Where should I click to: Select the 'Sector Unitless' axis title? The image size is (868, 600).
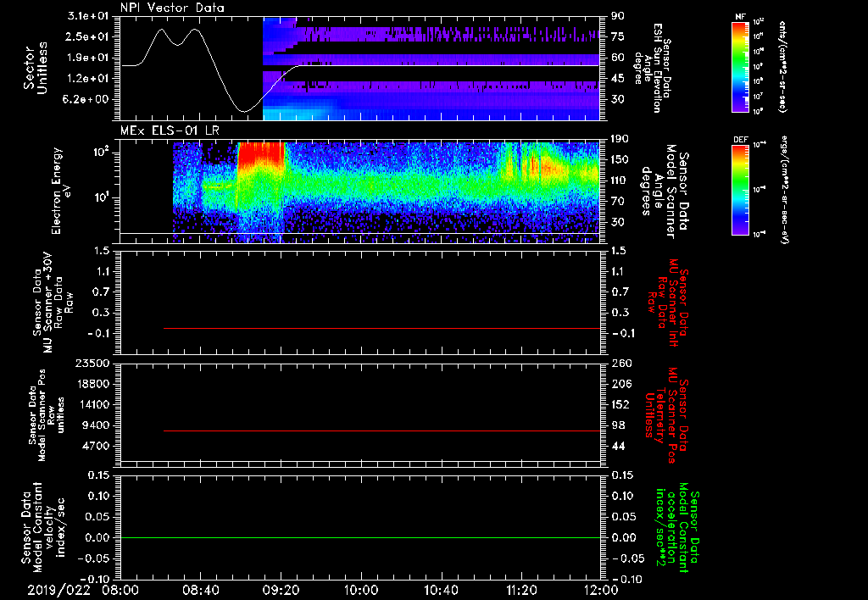pyautogui.click(x=36, y=68)
